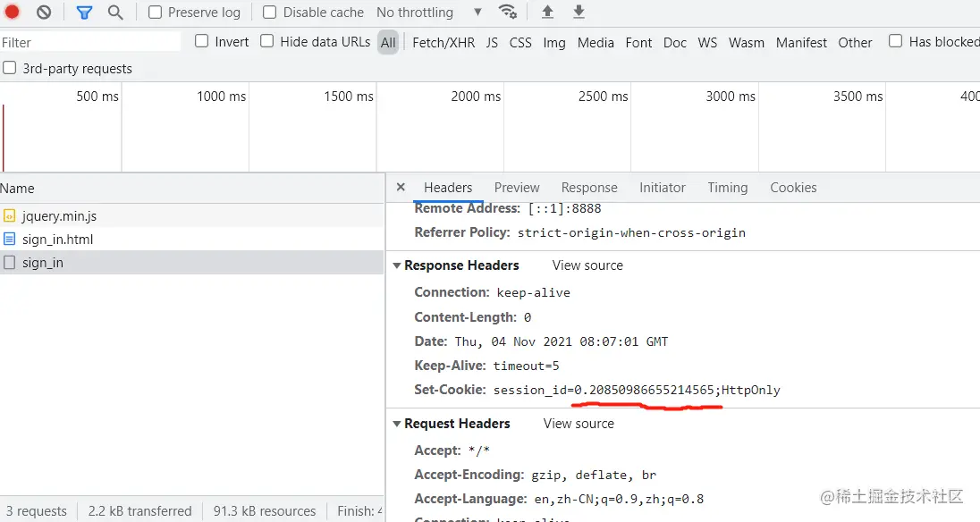The width and height of the screenshot is (980, 522).
Task: Click the Referrer Policy value text
Action: pyautogui.click(x=631, y=232)
